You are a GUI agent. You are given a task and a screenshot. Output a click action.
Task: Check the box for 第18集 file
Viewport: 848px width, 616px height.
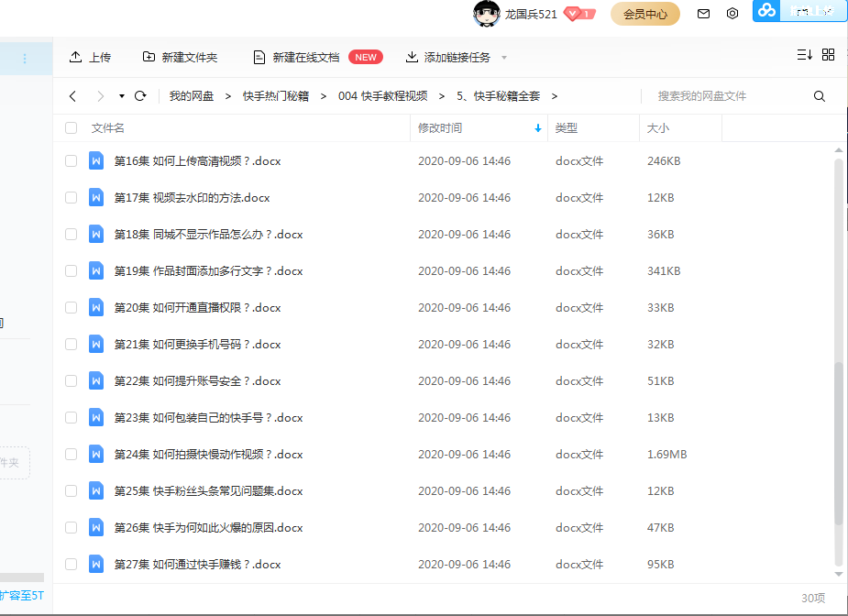point(71,234)
